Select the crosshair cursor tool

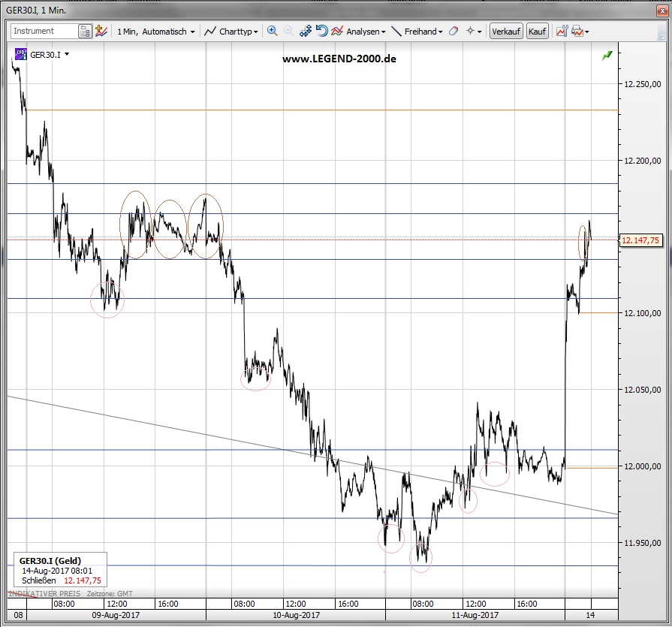point(470,31)
